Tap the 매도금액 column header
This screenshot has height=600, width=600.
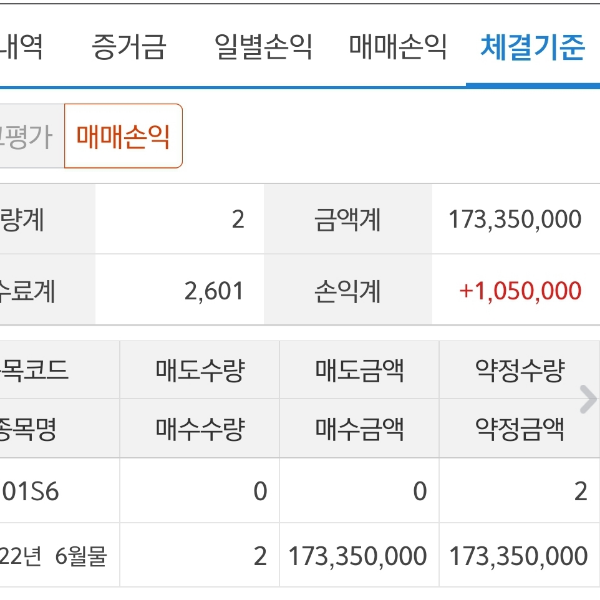[359, 371]
